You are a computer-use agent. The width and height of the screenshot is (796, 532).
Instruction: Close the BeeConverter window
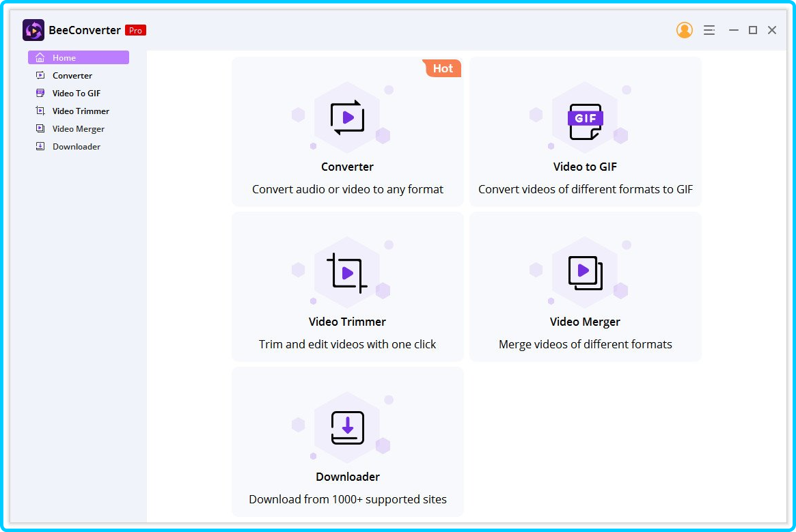click(772, 31)
